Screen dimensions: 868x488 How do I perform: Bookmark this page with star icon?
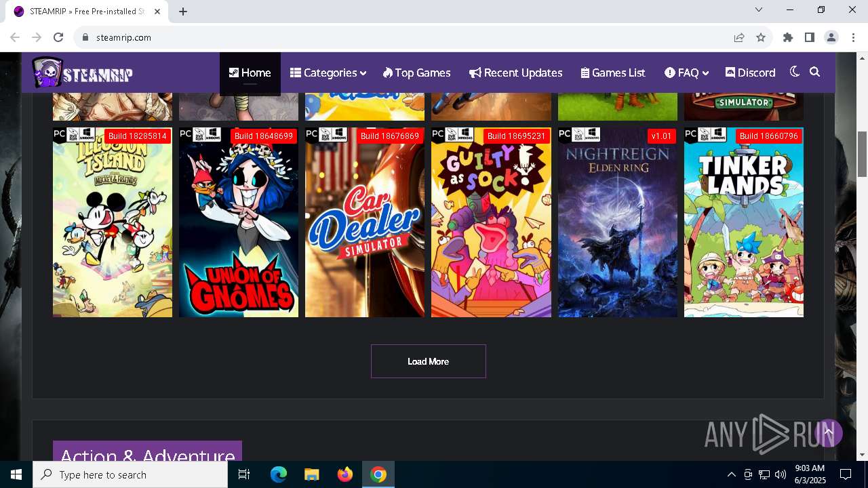click(761, 37)
